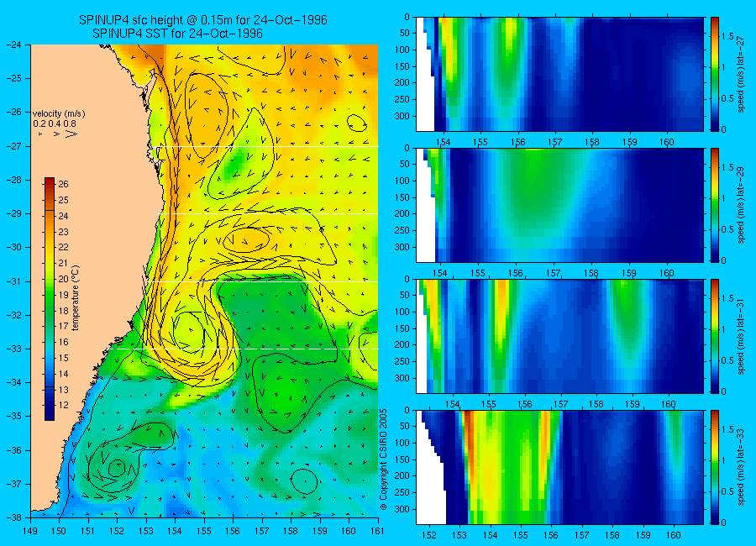Click the 'SPINUP4 SST for 24-Oct-1996' subtitle
The height and width of the screenshot is (546, 756).
[177, 34]
